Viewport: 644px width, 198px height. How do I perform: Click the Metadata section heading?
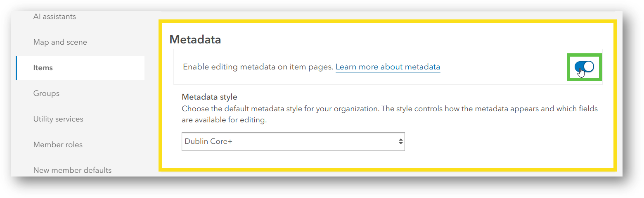point(195,40)
